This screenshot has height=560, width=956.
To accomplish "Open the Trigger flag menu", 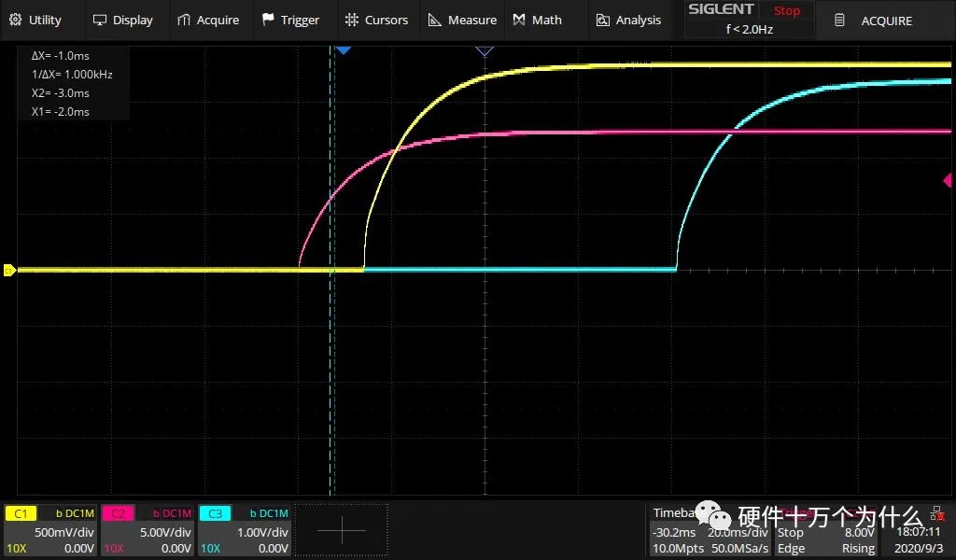I will point(290,20).
